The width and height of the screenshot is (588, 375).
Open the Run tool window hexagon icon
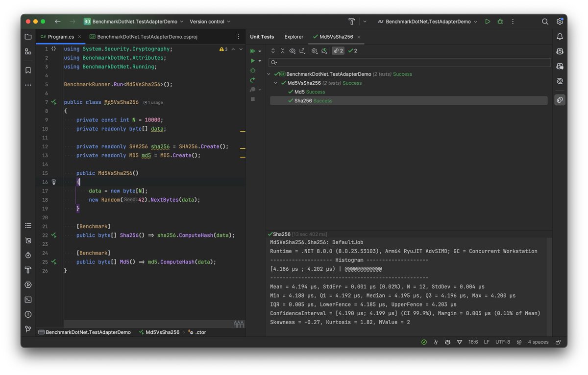point(28,285)
